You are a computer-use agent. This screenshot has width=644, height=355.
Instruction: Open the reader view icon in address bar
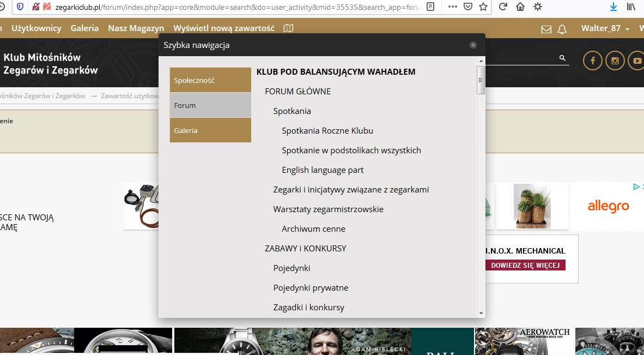(430, 7)
